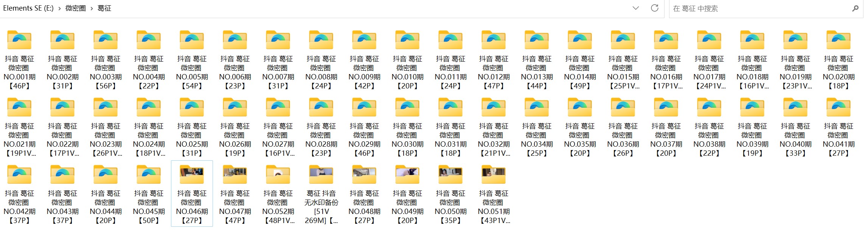The height and width of the screenshot is (237, 868).
Task: Click the search magnifier icon
Action: pyautogui.click(x=855, y=8)
